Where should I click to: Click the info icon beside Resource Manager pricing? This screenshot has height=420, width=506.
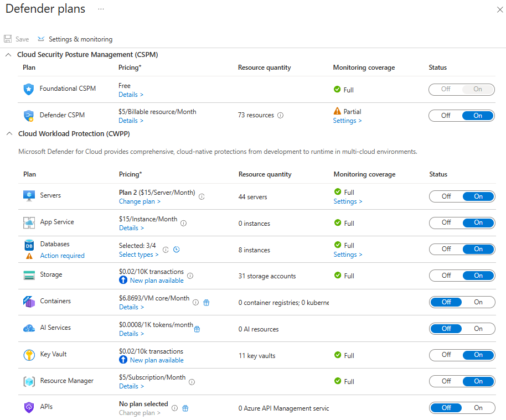pos(192,381)
